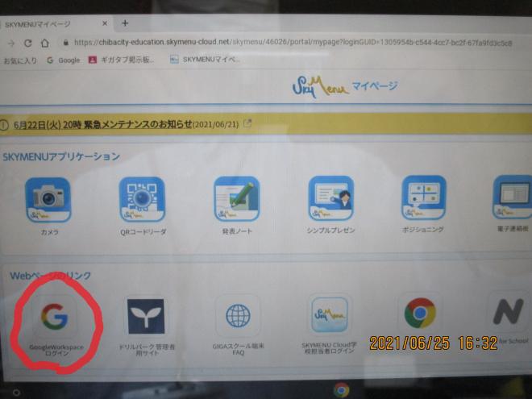Select the SKYMENUマイページ browser tab

click(x=56, y=23)
